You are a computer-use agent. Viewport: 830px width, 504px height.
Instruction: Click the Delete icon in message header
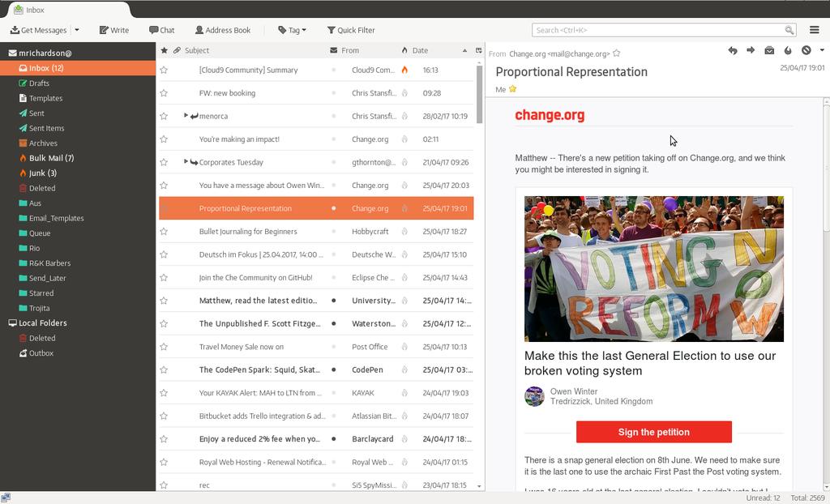pos(806,50)
